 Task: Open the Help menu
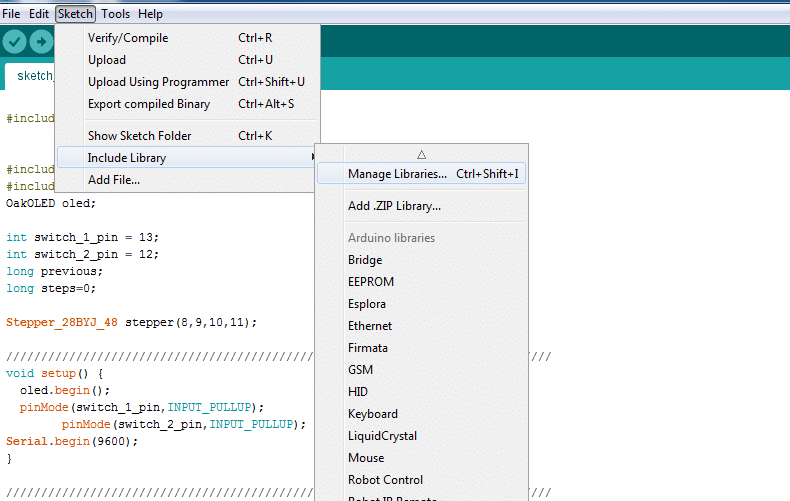tap(150, 14)
